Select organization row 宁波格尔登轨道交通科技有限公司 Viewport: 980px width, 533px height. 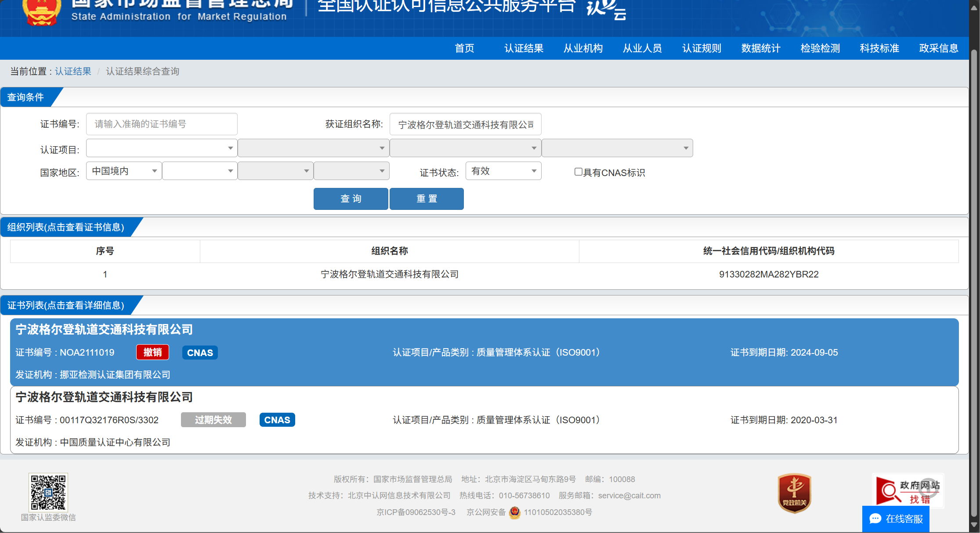[484, 274]
